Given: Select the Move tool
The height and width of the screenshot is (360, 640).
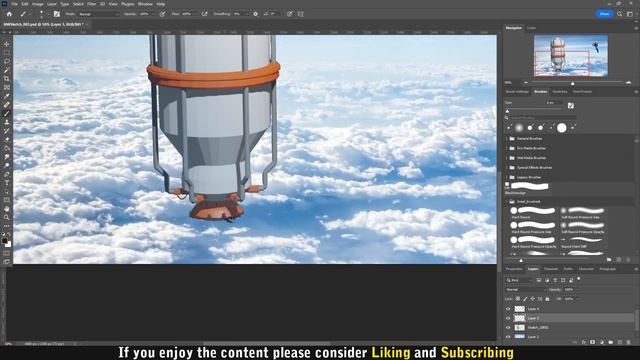Looking at the screenshot, I should pos(7,44).
